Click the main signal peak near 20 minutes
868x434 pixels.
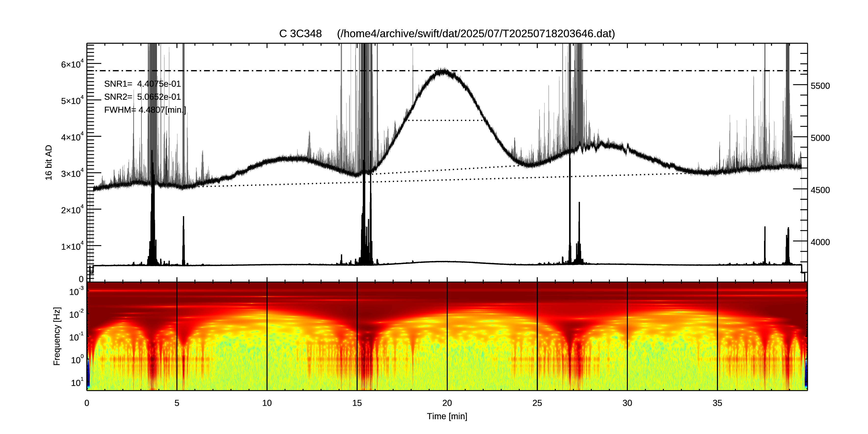pos(444,72)
